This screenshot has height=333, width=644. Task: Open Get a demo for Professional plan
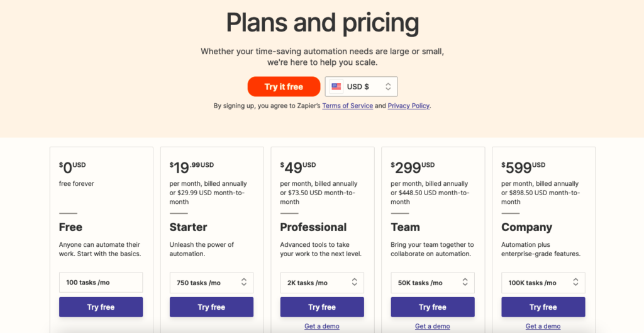point(322,326)
